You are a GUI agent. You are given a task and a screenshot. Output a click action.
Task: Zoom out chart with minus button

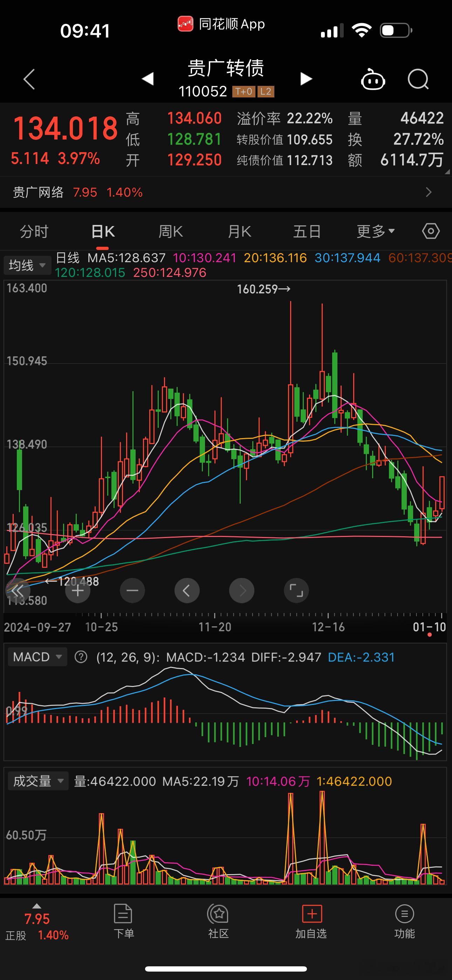pyautogui.click(x=132, y=591)
